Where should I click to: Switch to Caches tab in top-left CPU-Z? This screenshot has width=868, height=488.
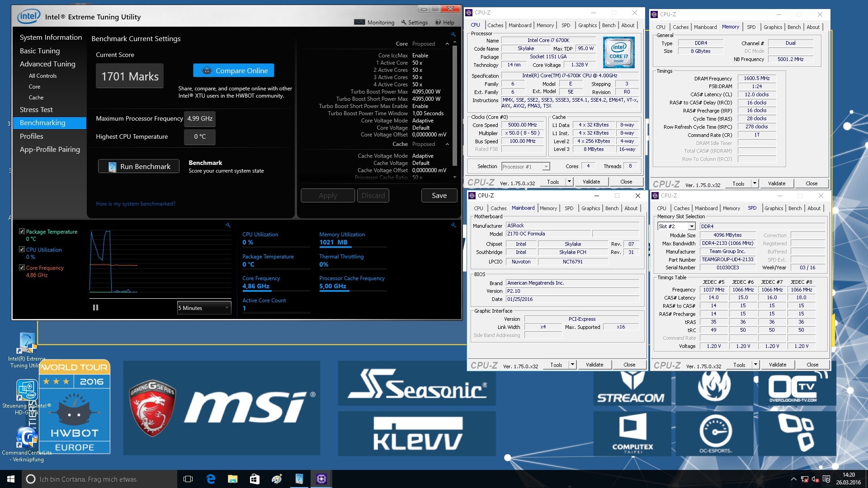click(495, 25)
